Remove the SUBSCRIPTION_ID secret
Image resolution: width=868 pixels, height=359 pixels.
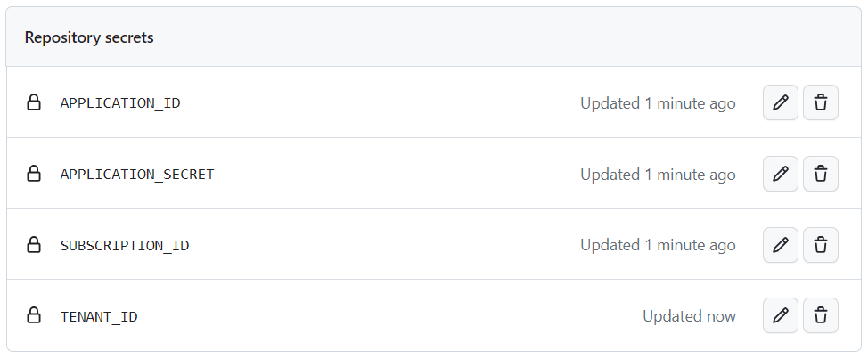click(821, 244)
